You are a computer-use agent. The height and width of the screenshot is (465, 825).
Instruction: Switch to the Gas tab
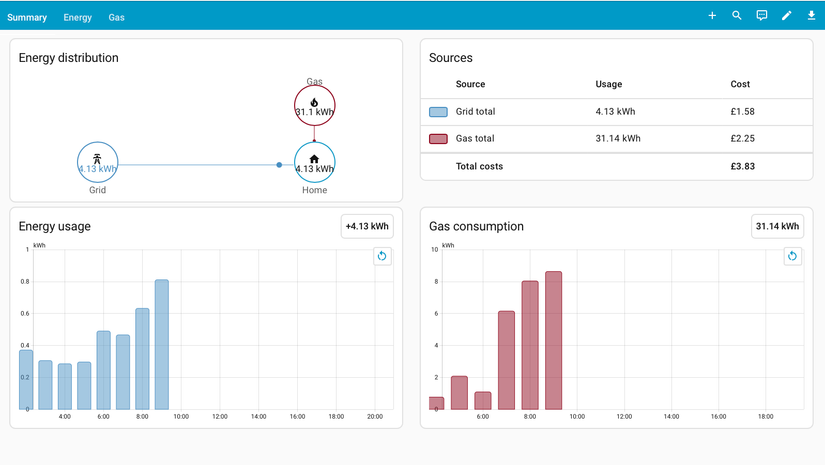click(x=116, y=17)
